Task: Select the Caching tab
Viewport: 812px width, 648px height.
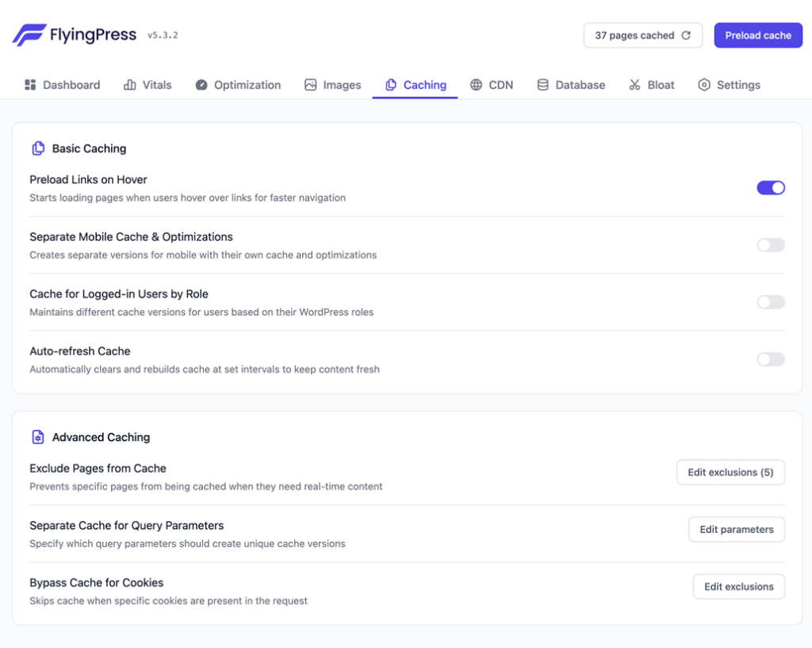Action: tap(415, 85)
